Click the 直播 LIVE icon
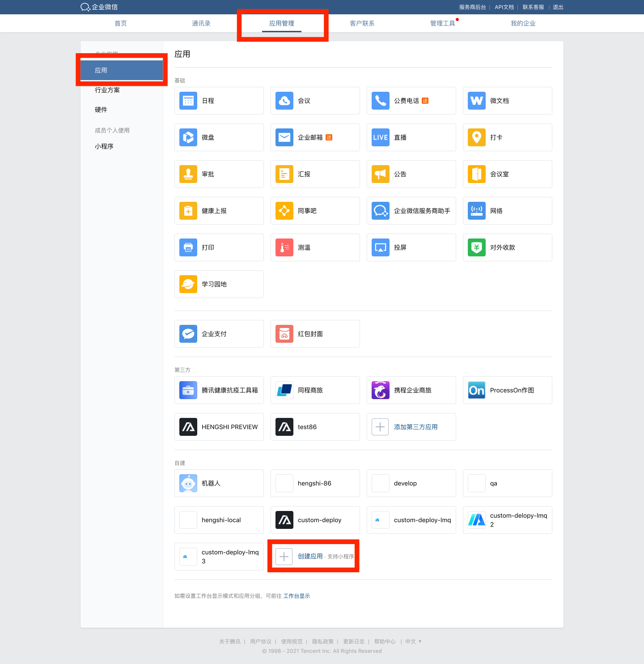Image resolution: width=644 pixels, height=664 pixels. click(x=381, y=137)
